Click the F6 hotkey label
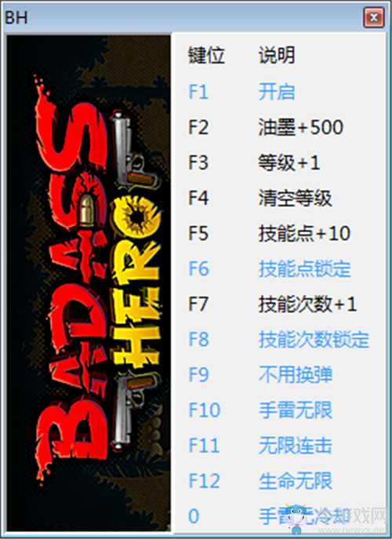 pyautogui.click(x=198, y=268)
